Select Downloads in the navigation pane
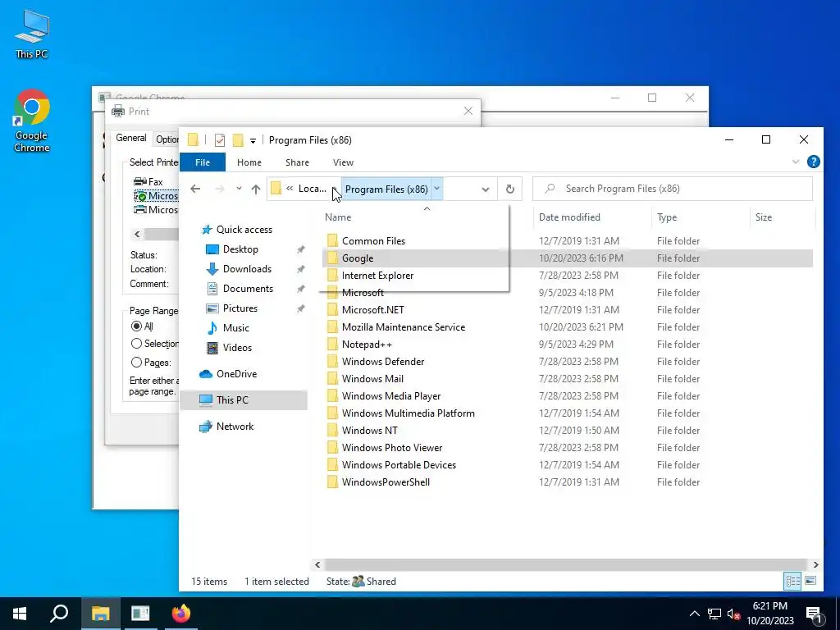The width and height of the screenshot is (840, 630). click(247, 269)
